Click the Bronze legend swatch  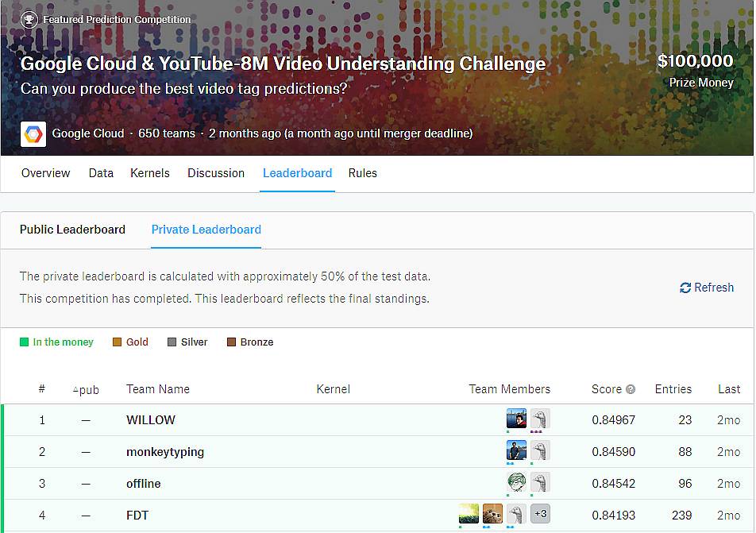point(231,342)
